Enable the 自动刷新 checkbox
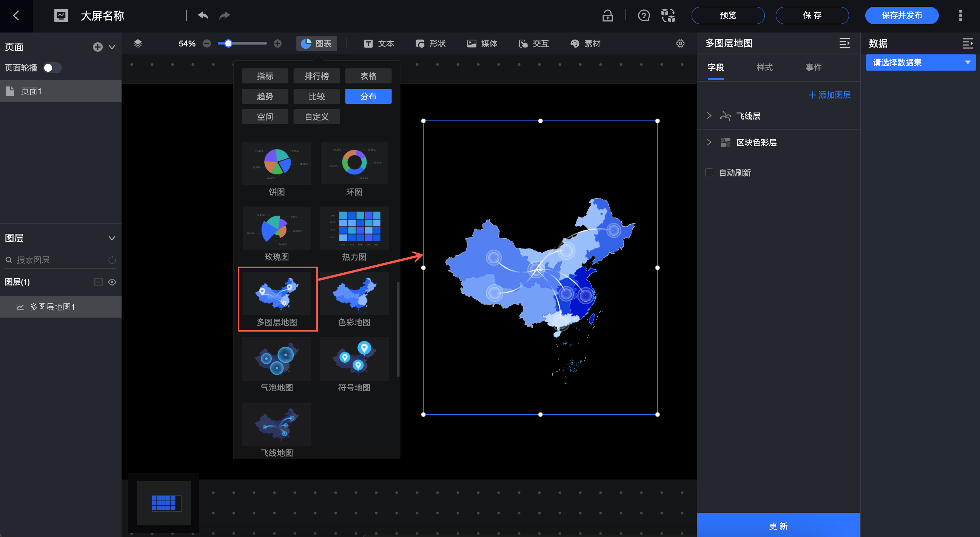 pyautogui.click(x=709, y=173)
